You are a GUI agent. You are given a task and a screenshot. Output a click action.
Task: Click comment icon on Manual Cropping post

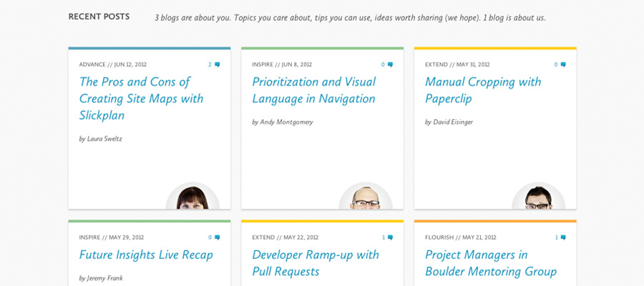(563, 64)
